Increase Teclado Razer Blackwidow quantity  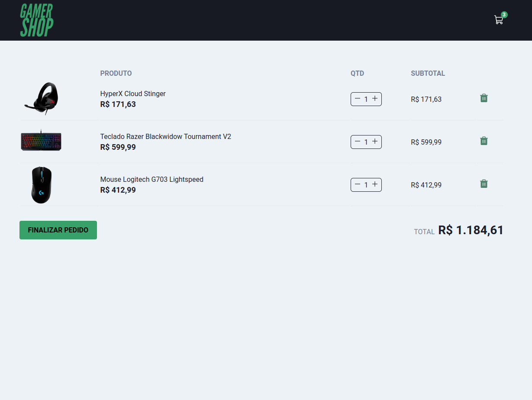(x=375, y=142)
